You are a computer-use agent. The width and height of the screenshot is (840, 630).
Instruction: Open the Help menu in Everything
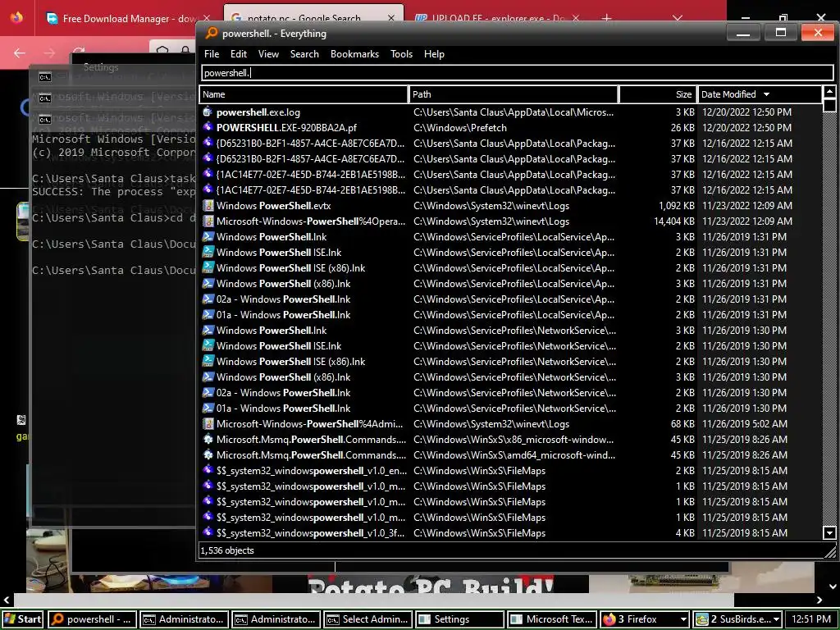(434, 54)
